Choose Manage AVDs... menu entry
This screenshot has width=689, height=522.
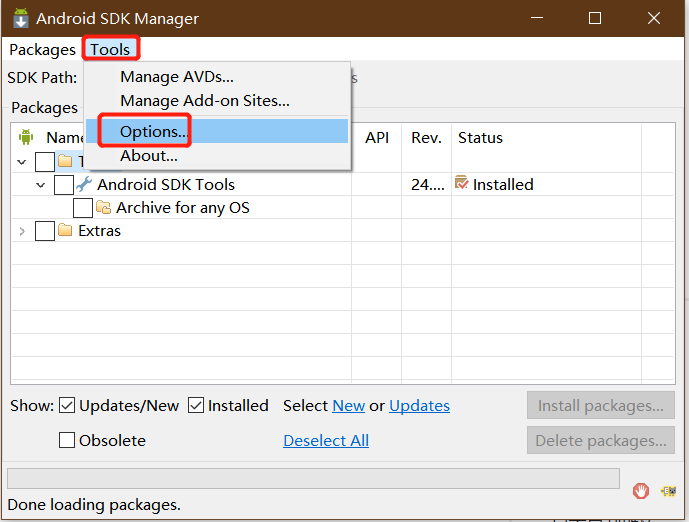point(177,77)
